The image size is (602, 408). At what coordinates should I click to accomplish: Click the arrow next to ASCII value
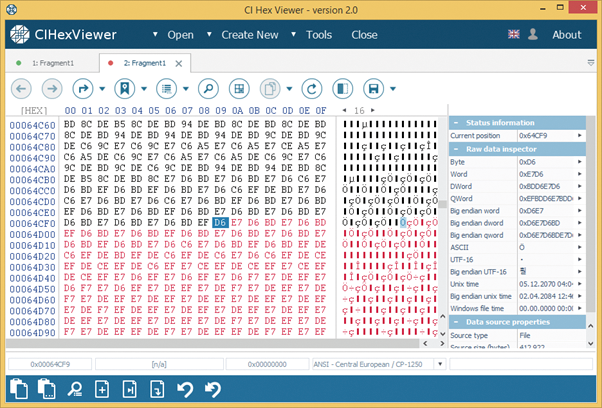click(580, 247)
